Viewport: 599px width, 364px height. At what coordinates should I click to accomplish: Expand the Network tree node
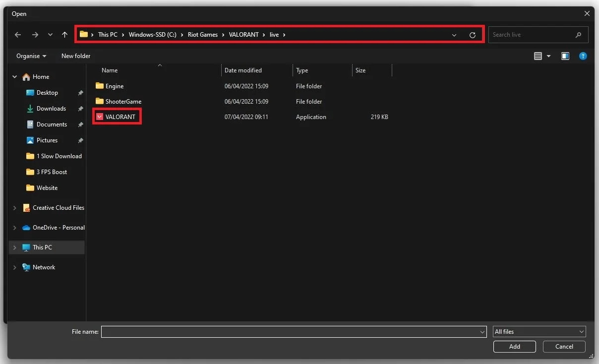(x=14, y=267)
